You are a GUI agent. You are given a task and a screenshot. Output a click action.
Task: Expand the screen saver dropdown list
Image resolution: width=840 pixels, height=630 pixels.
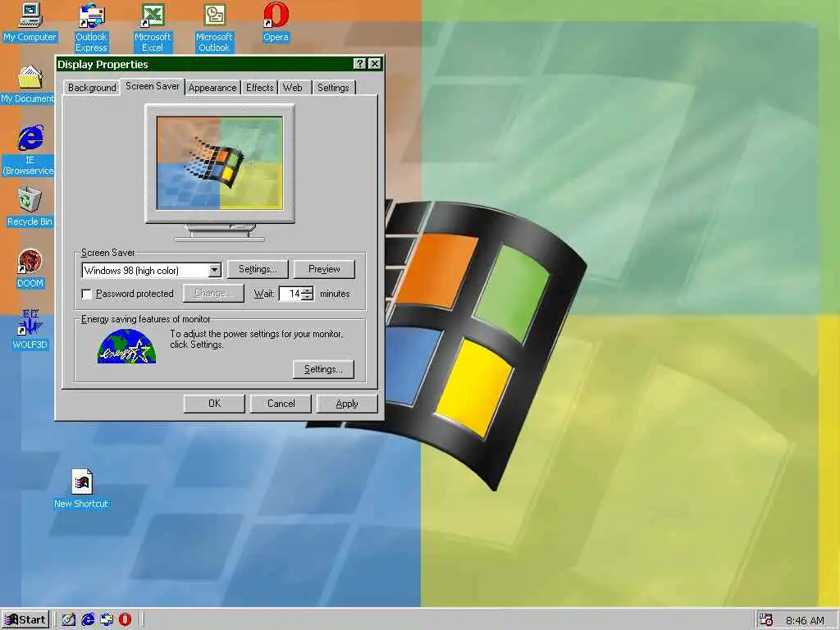point(214,271)
